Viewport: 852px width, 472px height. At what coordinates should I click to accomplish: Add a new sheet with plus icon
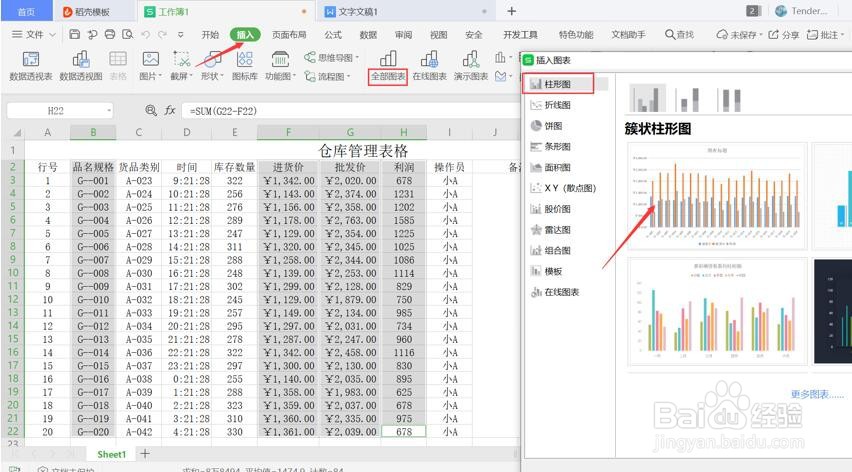(145, 454)
